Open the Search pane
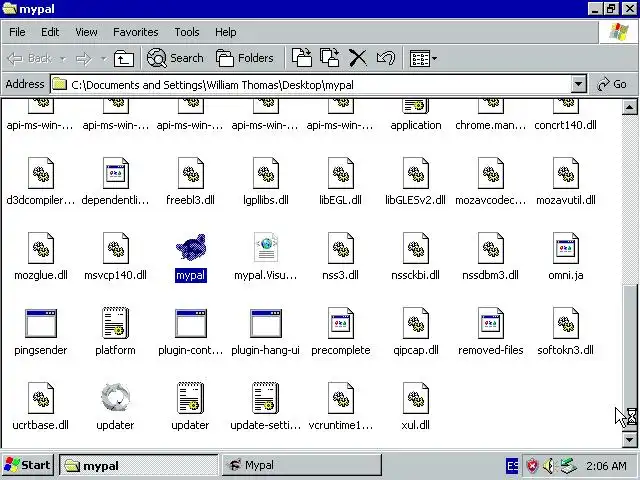640x480 pixels. (x=175, y=58)
